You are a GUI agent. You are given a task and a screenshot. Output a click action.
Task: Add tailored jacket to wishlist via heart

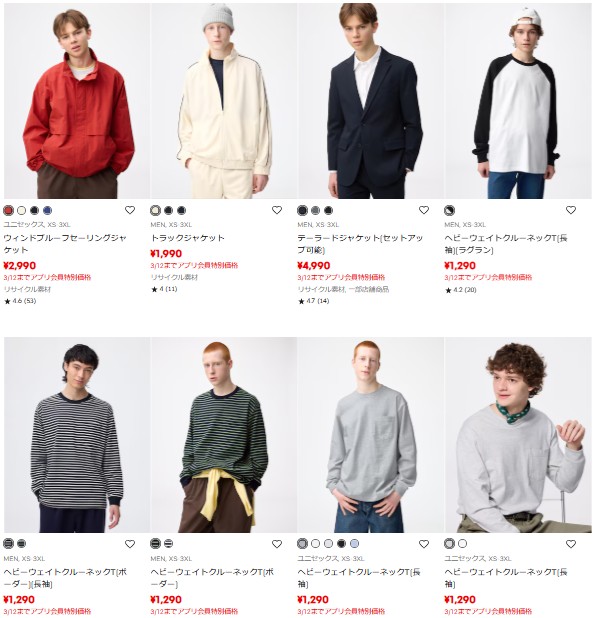pyautogui.click(x=424, y=210)
